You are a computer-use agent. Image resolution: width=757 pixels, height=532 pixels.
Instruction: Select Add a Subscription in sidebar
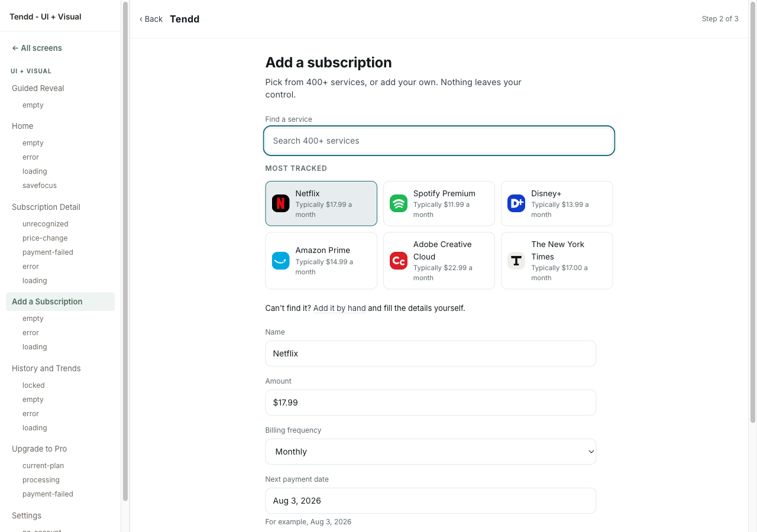(x=60, y=301)
